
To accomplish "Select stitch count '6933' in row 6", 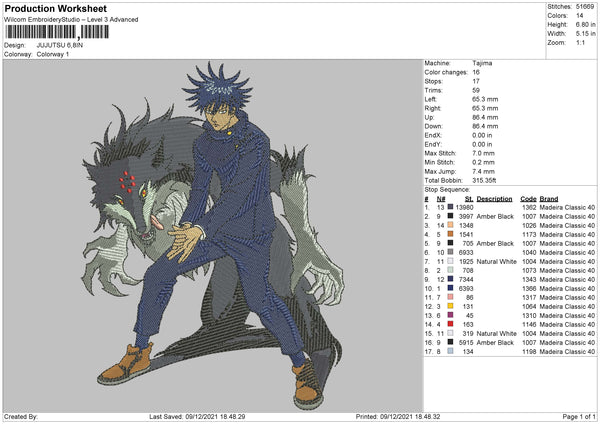I will pos(466,252).
